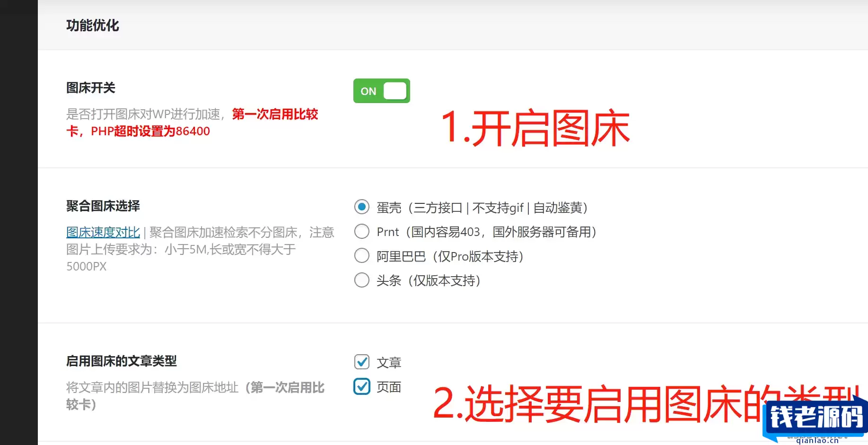Viewport: 868px width, 445px height.
Task: Uncheck the 文章 checkbox
Action: point(362,362)
